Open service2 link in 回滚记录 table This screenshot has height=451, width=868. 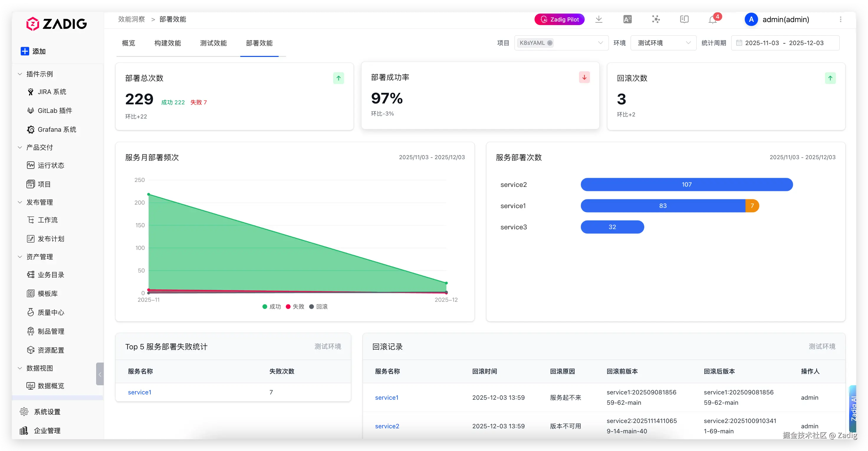[x=387, y=426]
